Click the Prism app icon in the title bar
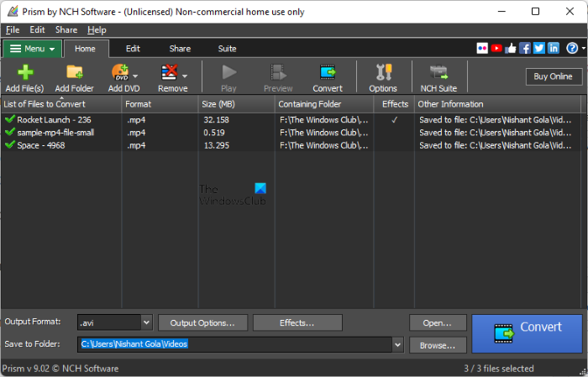 click(x=13, y=11)
